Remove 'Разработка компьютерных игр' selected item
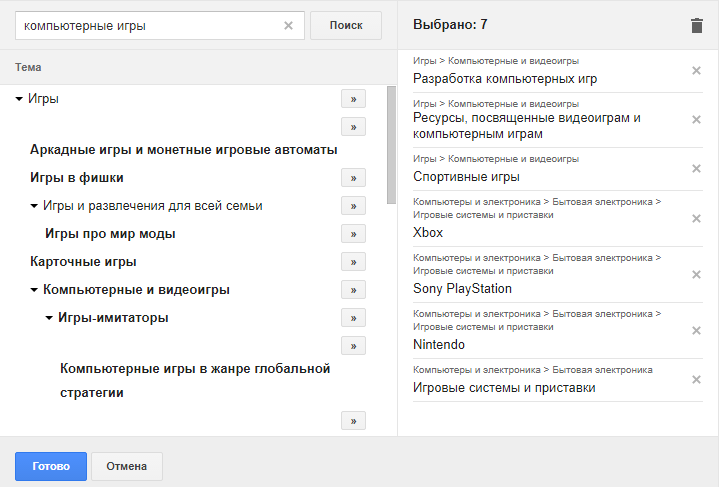 (697, 70)
